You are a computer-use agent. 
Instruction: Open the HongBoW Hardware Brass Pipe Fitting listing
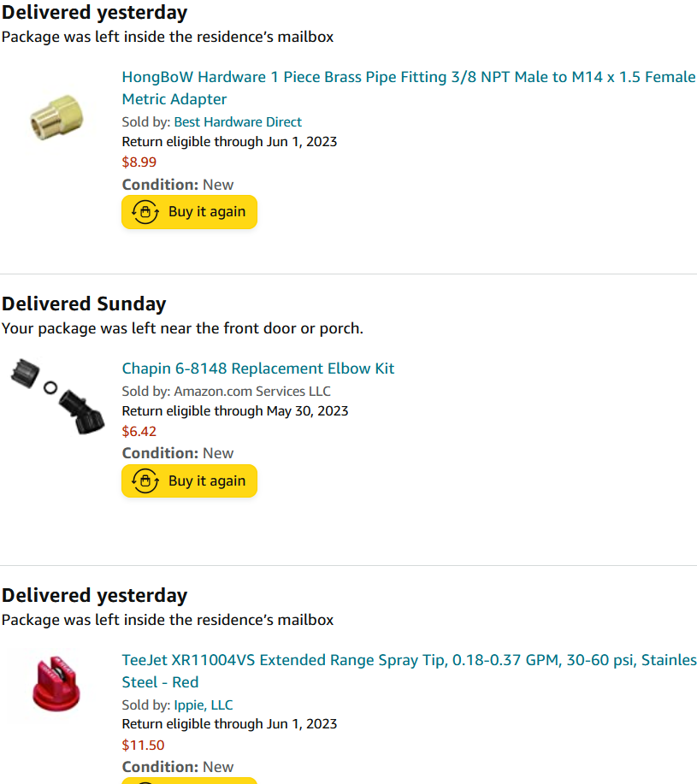click(x=409, y=88)
